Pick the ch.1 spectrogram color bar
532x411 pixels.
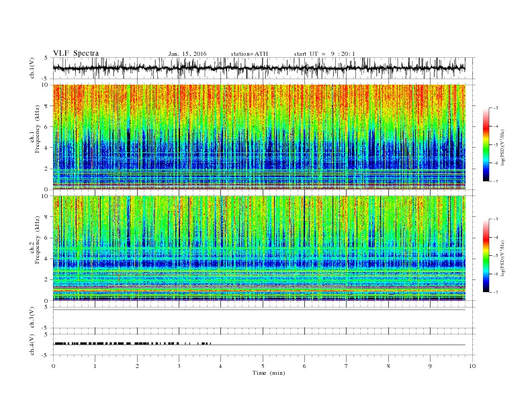tap(486, 144)
